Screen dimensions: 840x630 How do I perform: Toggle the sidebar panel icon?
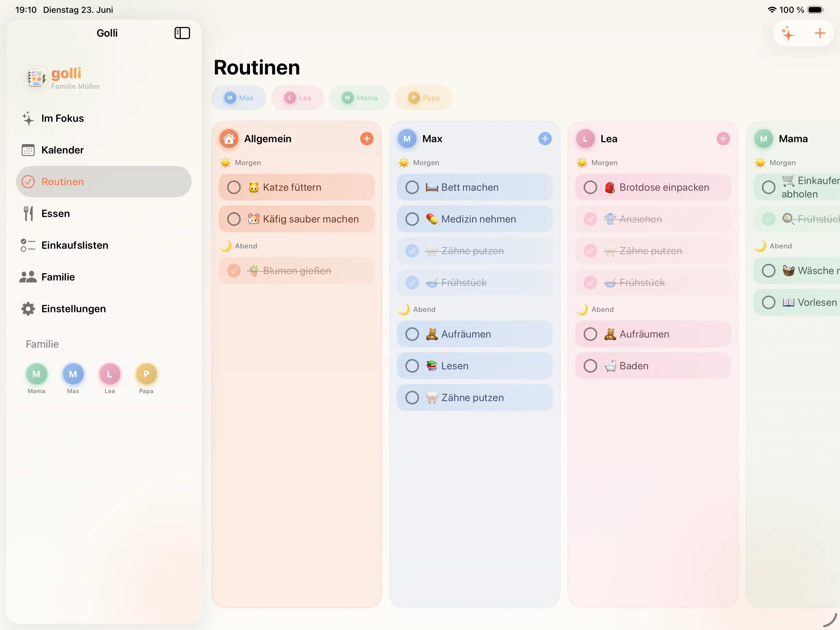coord(182,33)
